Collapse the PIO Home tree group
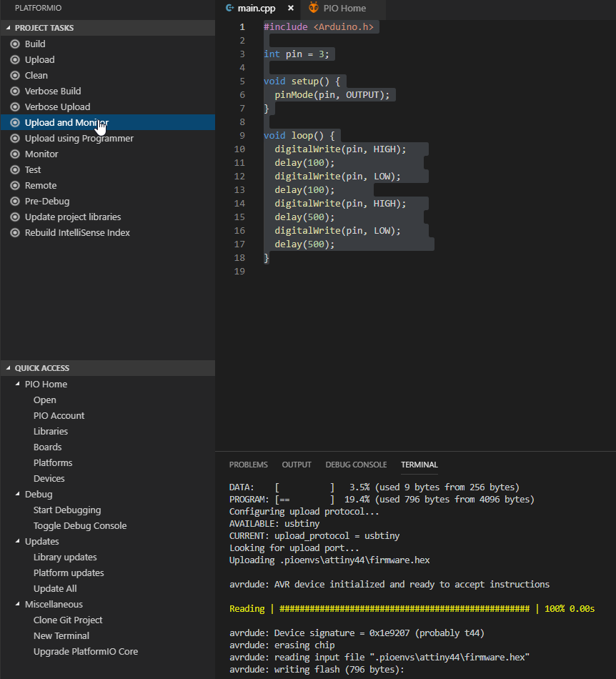This screenshot has height=679, width=616. point(18,385)
